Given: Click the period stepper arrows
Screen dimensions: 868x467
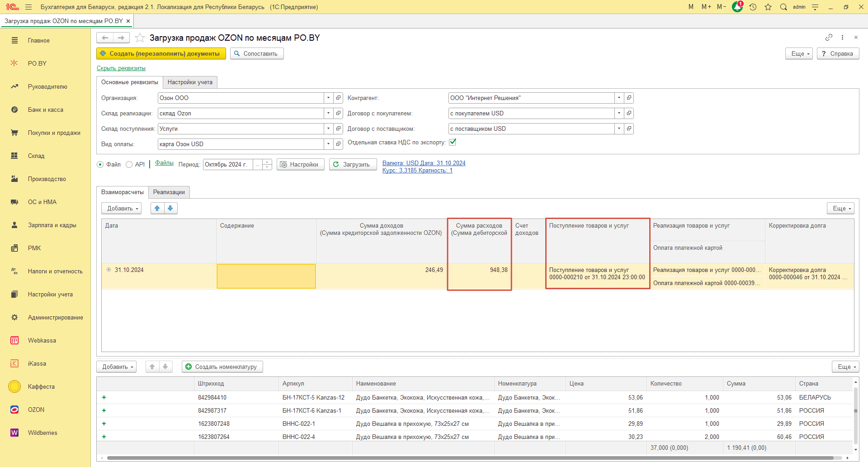Looking at the screenshot, I should 267,164.
